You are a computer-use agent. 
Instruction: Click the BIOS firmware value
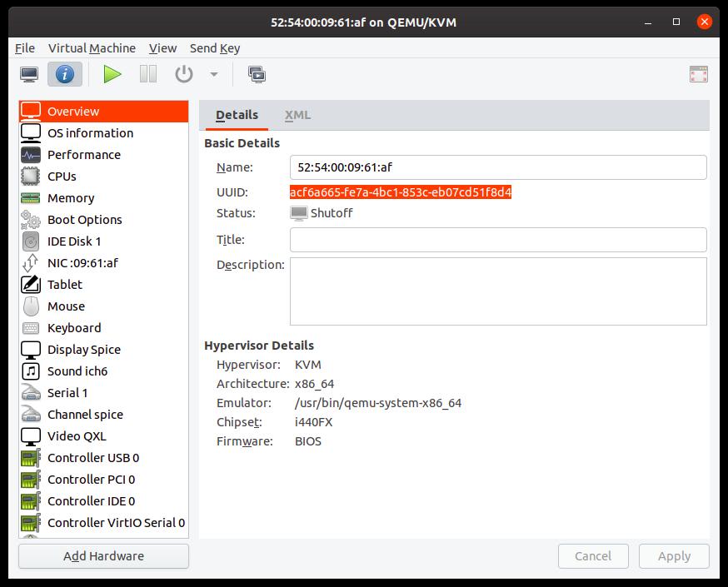(308, 441)
